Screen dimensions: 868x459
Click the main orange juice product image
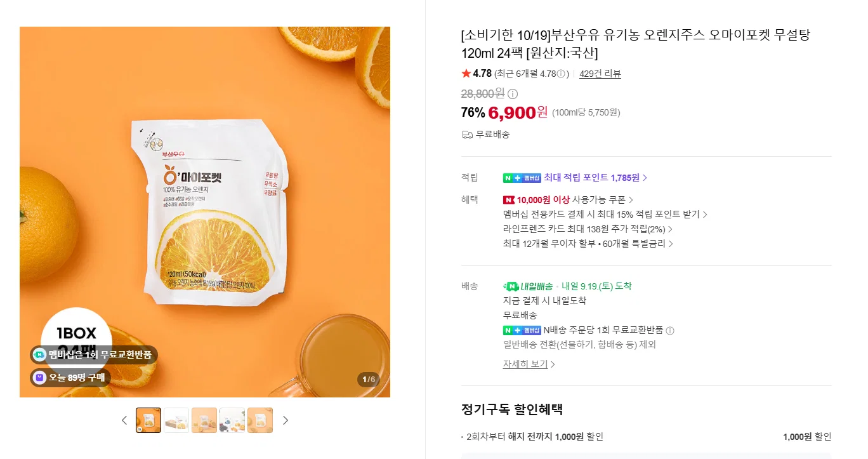[x=205, y=212]
